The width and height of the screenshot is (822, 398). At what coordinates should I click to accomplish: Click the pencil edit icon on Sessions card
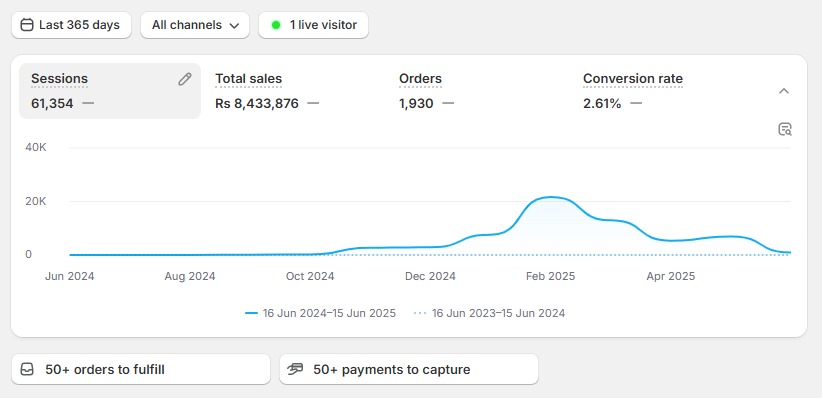click(x=185, y=79)
